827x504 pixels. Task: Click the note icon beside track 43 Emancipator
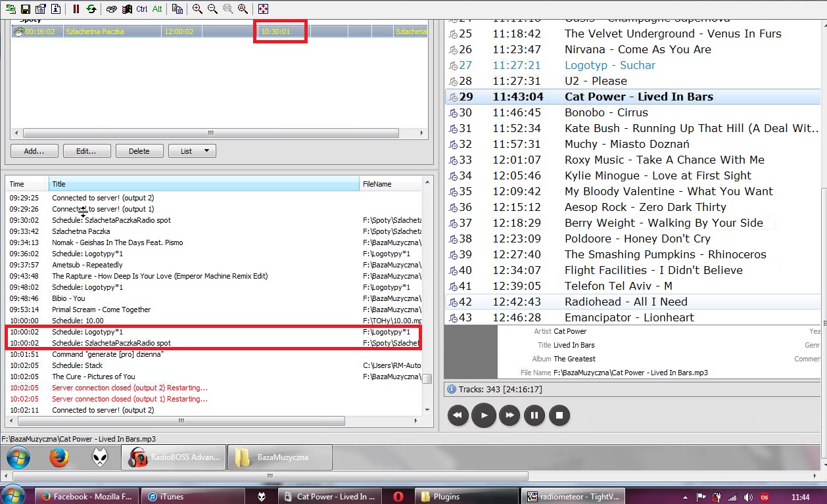453,318
